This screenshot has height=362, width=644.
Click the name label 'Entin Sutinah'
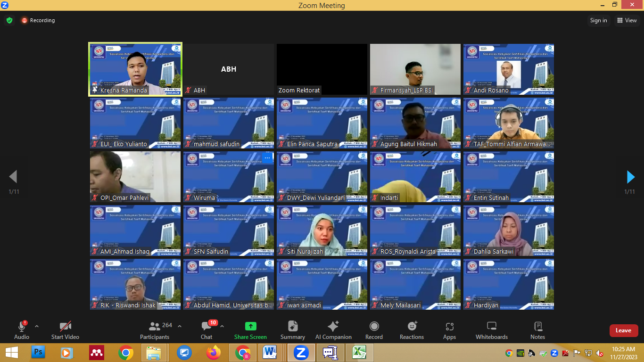[491, 197]
